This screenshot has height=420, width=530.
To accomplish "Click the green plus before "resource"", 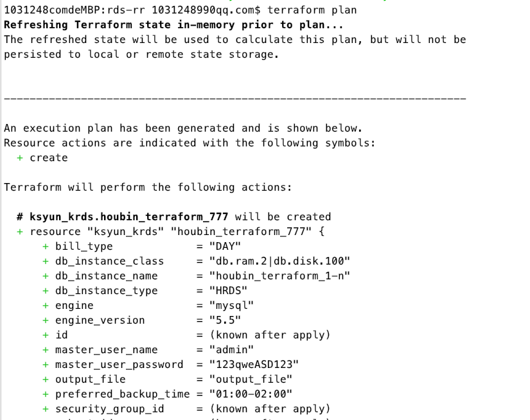I will tap(20, 232).
